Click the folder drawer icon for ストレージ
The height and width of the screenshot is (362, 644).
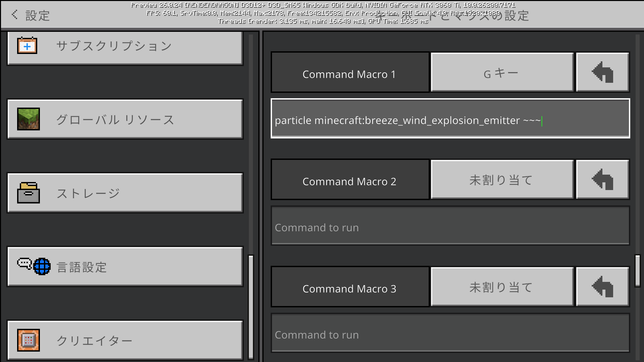click(28, 193)
